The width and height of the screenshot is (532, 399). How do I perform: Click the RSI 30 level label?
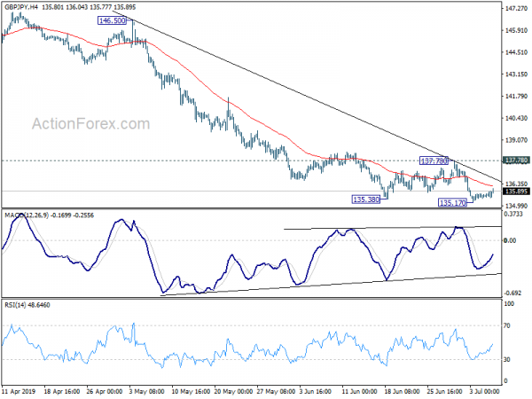point(507,359)
